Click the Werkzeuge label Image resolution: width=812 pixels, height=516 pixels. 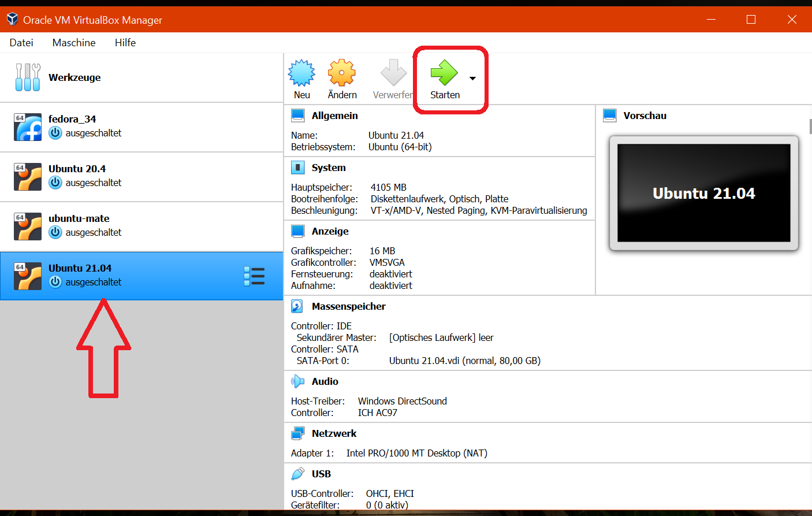[75, 77]
